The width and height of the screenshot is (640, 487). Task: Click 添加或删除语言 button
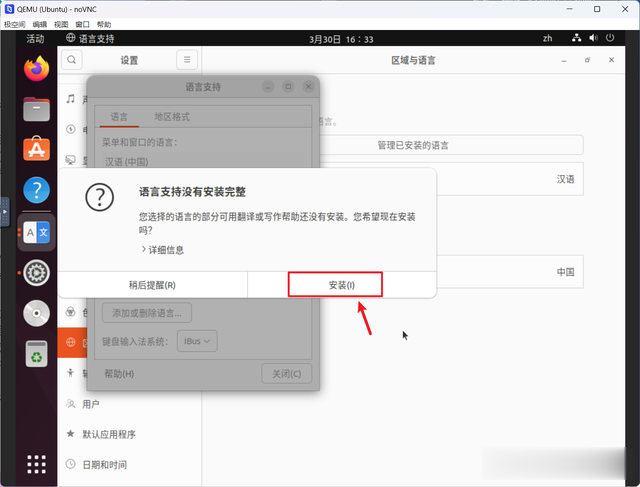tap(147, 313)
